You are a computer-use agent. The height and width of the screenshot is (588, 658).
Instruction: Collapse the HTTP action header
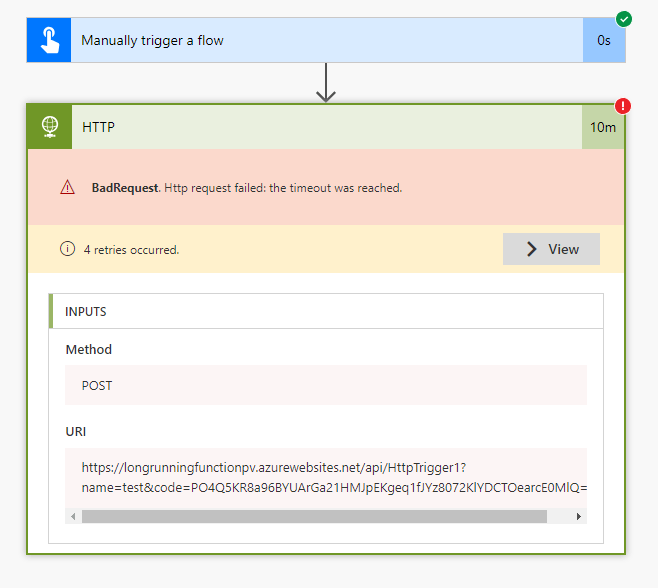point(326,127)
